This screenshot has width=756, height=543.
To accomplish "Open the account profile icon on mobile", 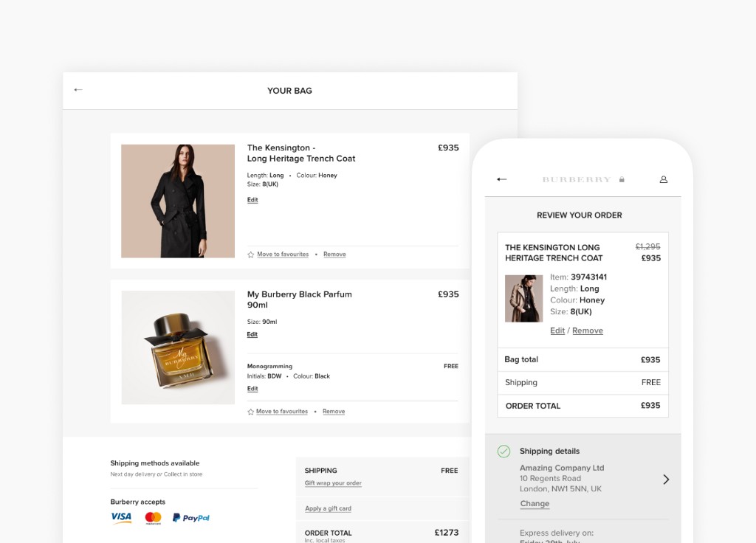I will pos(664,179).
